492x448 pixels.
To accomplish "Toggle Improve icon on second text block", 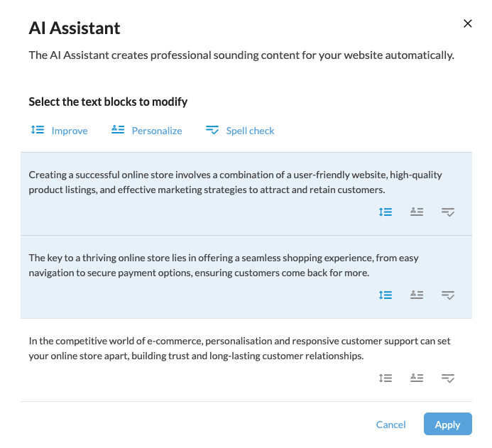I will [386, 295].
